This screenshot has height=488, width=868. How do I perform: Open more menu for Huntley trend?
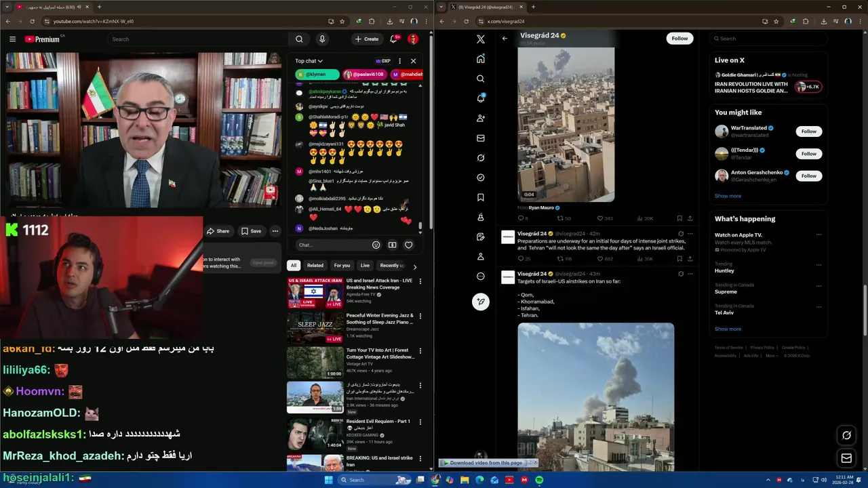818,264
